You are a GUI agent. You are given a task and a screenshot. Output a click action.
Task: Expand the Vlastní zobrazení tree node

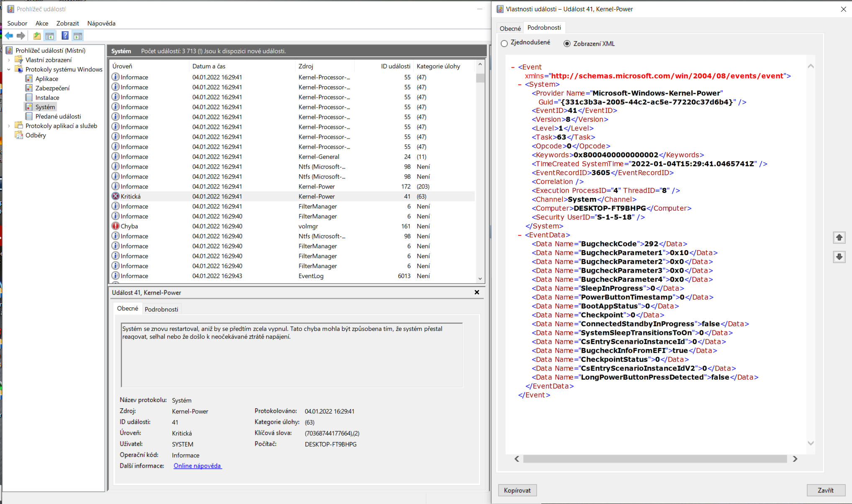(x=9, y=60)
